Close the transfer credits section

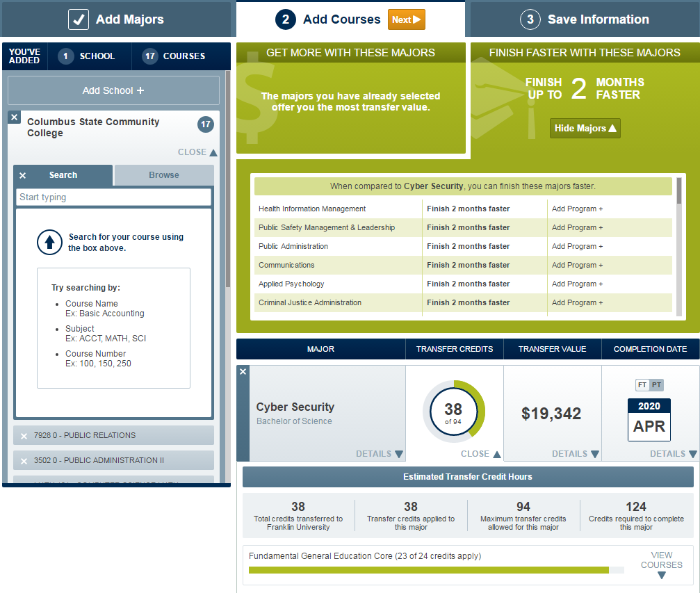coord(480,454)
